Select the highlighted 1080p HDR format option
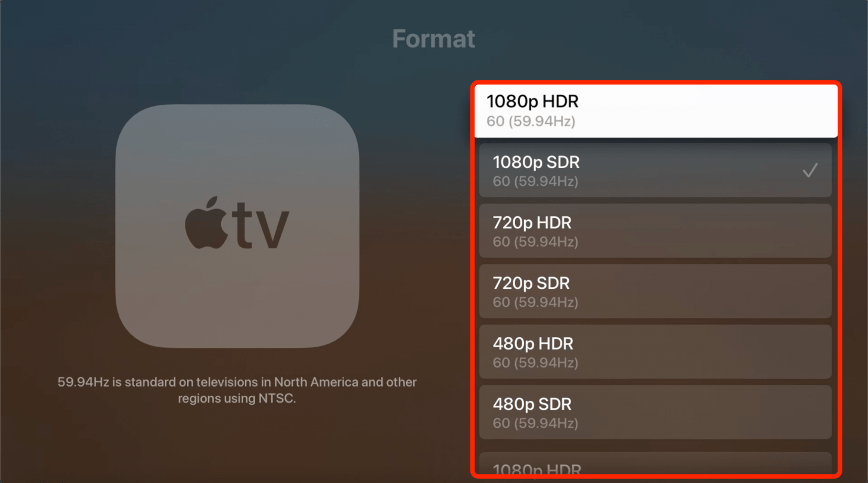 [x=656, y=111]
